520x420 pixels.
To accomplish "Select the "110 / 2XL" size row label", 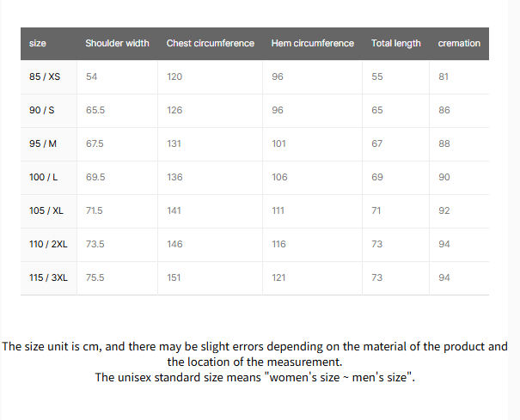I will [x=48, y=244].
